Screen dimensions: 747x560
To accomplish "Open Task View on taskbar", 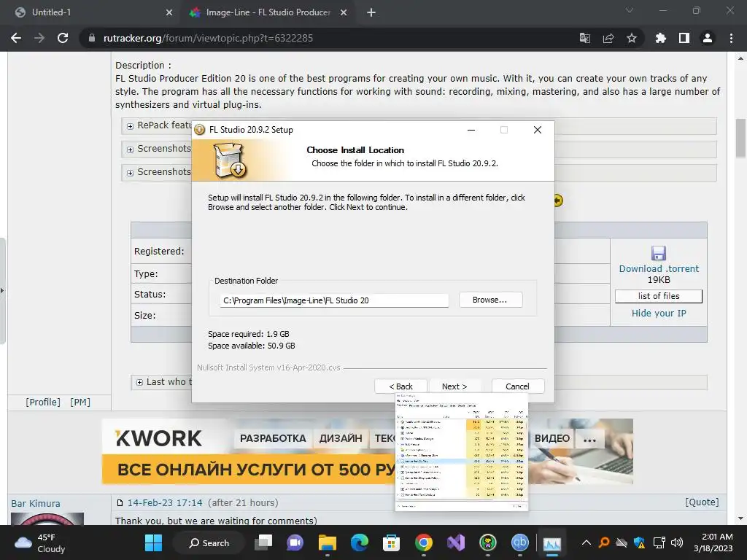I will pos(263,542).
